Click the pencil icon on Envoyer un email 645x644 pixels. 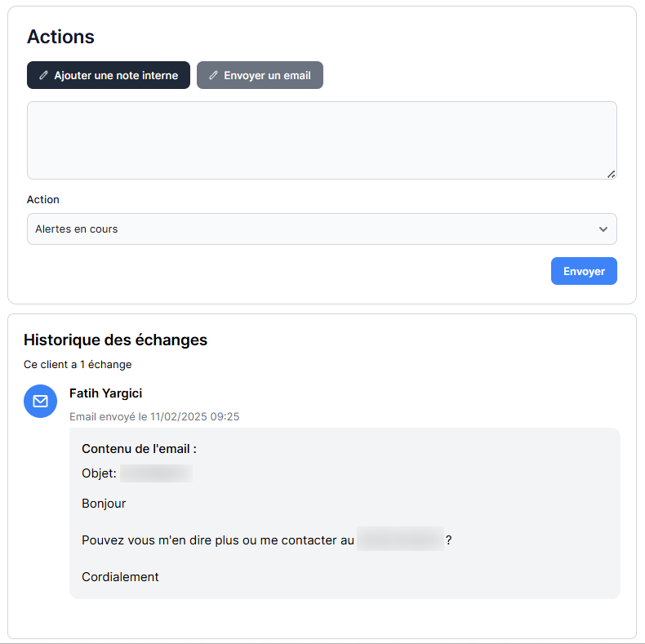pyautogui.click(x=214, y=75)
